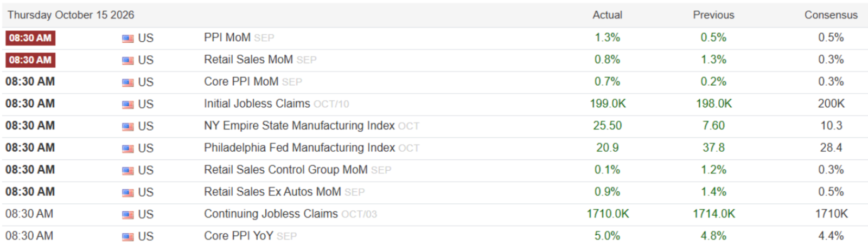Click US flag in Continuing Jobless Claims row
The height and width of the screenshot is (245, 868).
coord(128,215)
